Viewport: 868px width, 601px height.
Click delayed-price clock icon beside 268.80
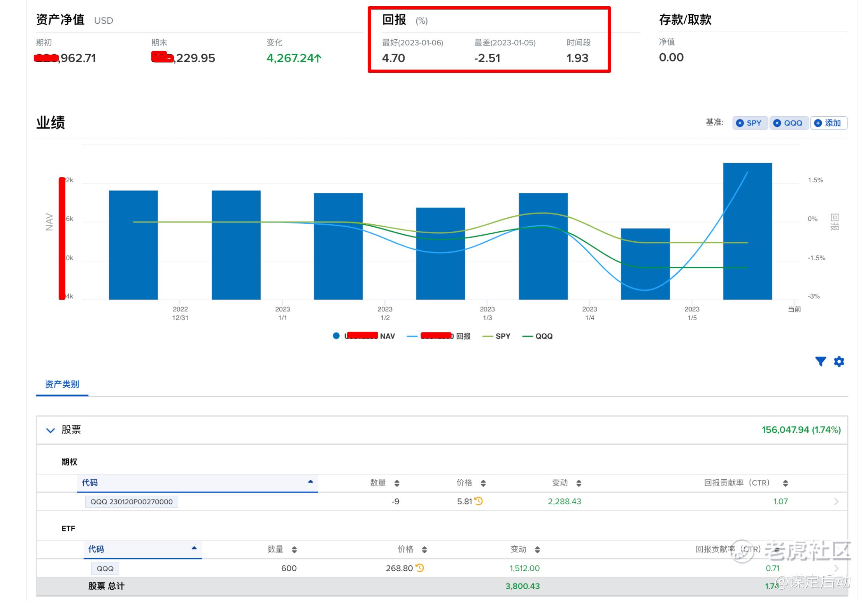pos(419,568)
